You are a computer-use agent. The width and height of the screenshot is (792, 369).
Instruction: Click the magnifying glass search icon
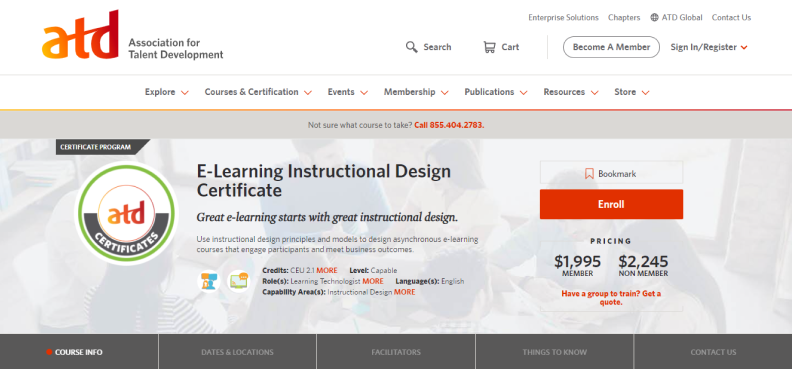pos(412,47)
